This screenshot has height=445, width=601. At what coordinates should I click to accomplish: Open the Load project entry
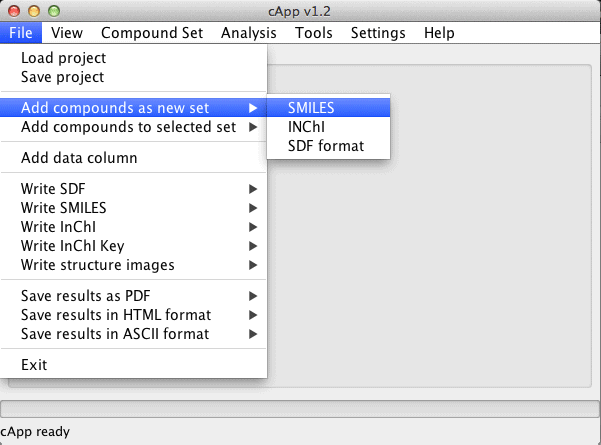(133, 58)
